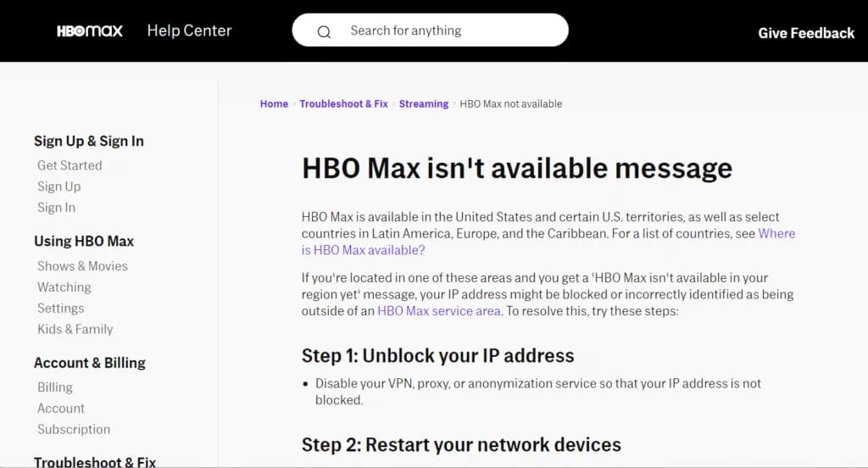
Task: Select Troubleshoot & Fix breadcrumb
Action: 343,103
